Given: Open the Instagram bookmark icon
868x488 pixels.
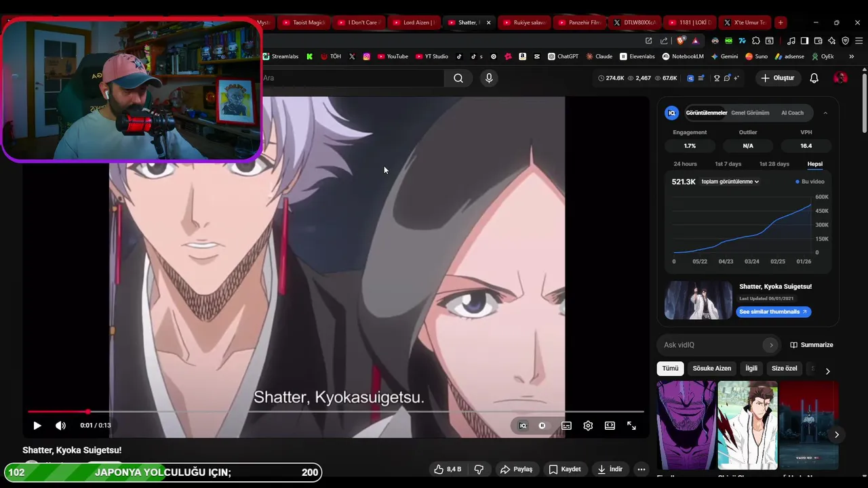Looking at the screenshot, I should pyautogui.click(x=367, y=56).
